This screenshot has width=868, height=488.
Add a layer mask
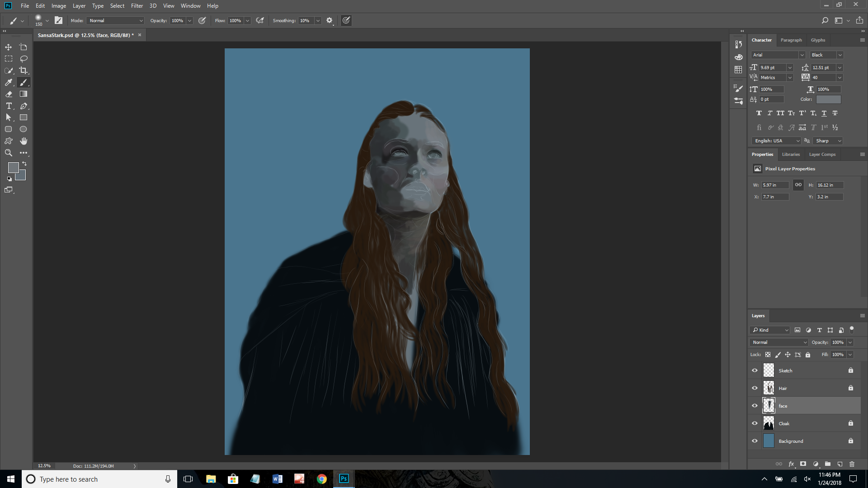[803, 464]
